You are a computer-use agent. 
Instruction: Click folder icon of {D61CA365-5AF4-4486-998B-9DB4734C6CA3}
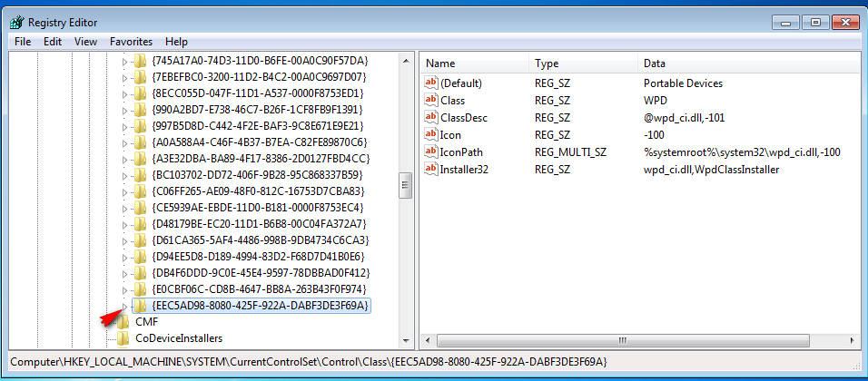tap(140, 240)
